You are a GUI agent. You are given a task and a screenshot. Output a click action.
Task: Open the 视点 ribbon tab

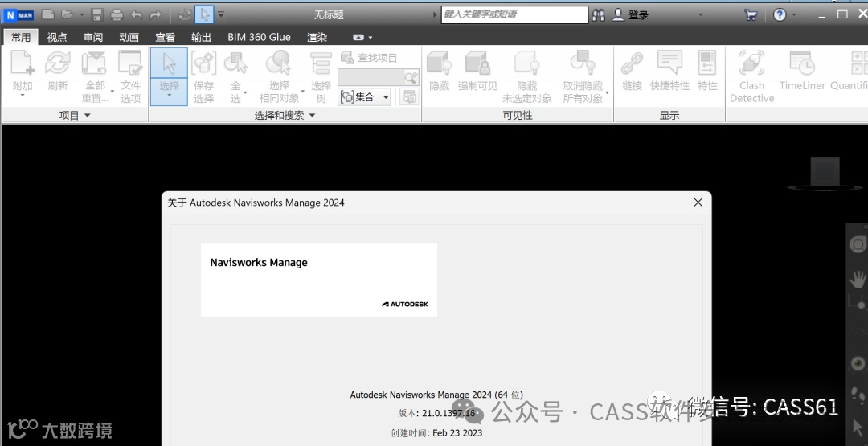pos(56,37)
